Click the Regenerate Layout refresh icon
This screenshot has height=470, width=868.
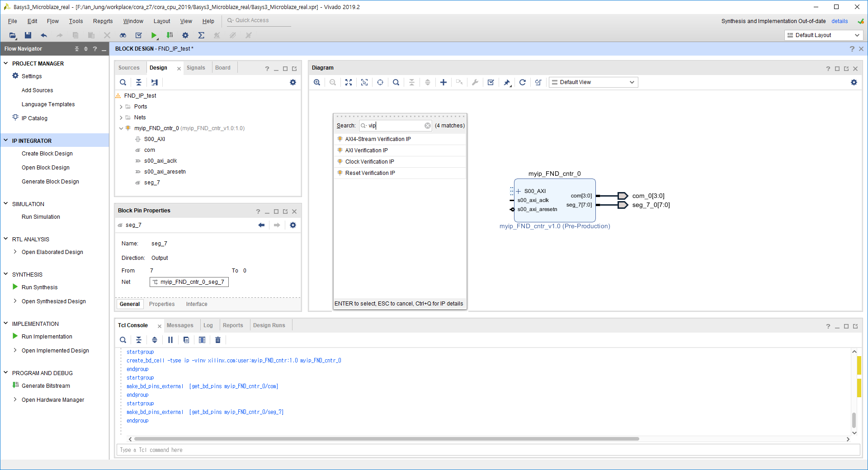coord(523,82)
